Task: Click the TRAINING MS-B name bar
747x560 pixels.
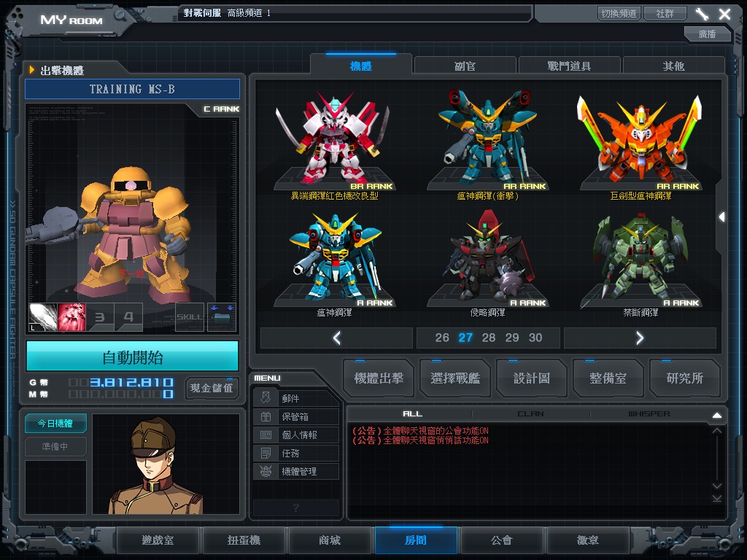Action: pyautogui.click(x=133, y=89)
